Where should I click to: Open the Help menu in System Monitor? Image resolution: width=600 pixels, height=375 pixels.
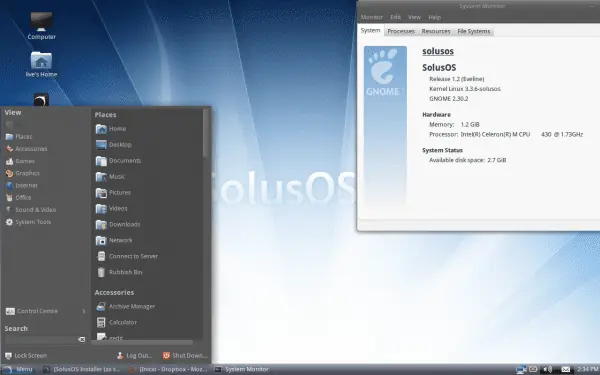pyautogui.click(x=435, y=17)
